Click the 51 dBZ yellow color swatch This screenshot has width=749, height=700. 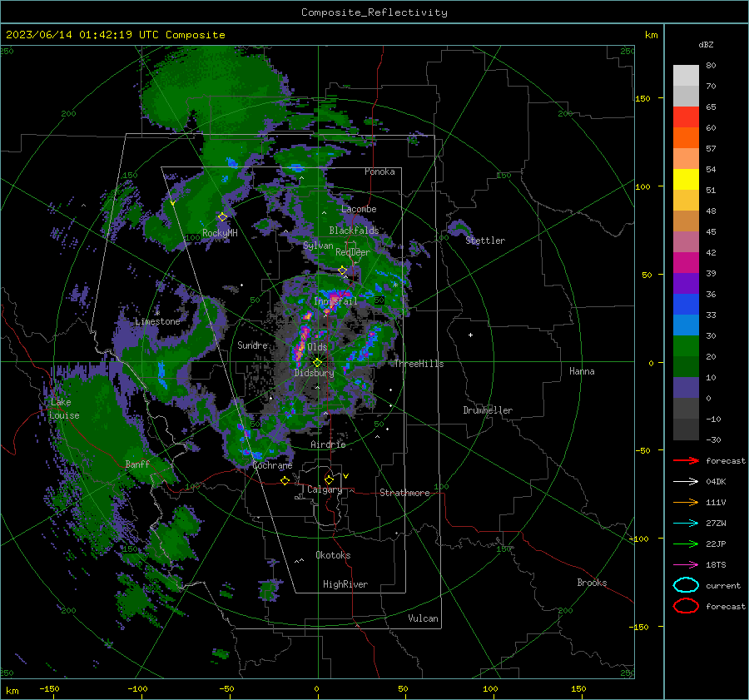(x=686, y=179)
